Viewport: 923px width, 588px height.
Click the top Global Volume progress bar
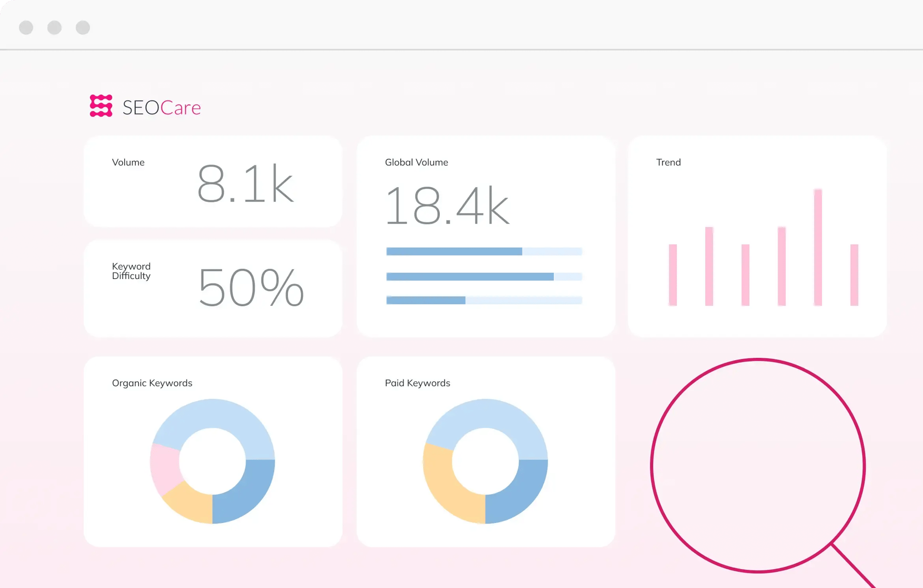tap(484, 251)
